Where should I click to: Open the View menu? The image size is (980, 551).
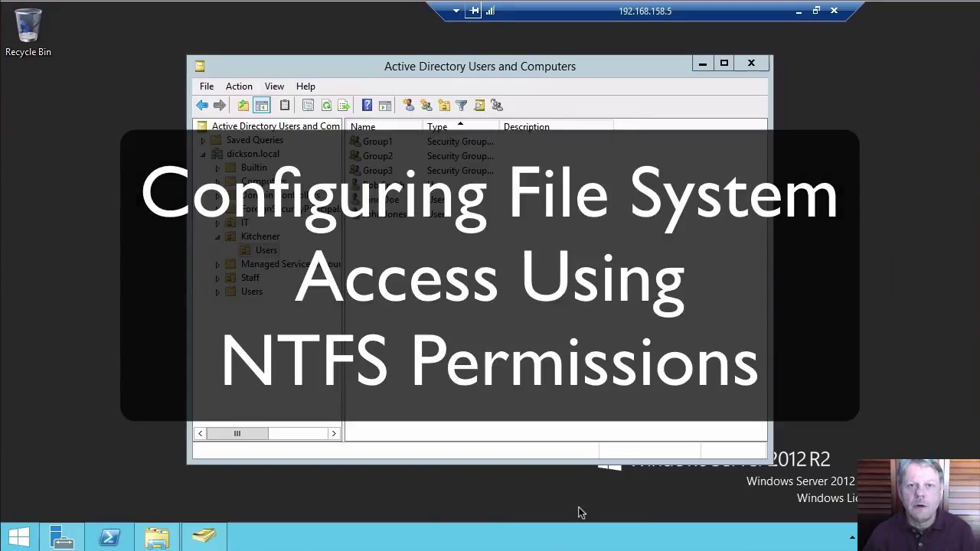274,86
